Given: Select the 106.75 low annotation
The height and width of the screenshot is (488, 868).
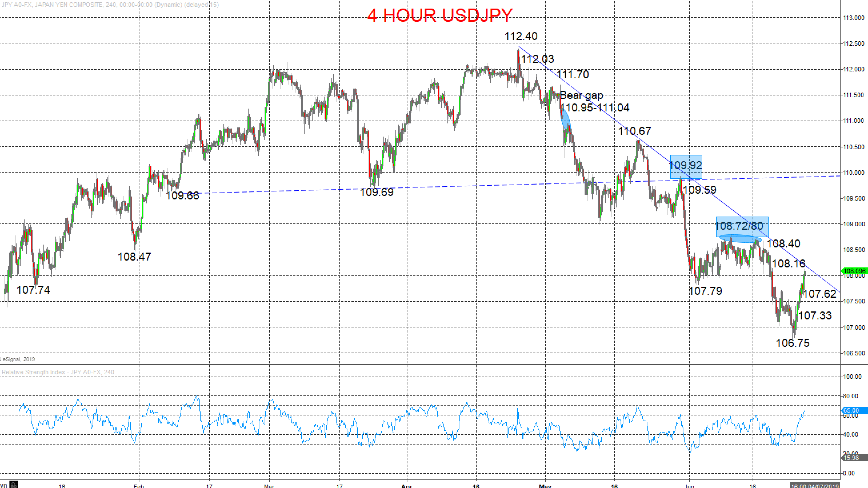Looking at the screenshot, I should click(x=793, y=343).
